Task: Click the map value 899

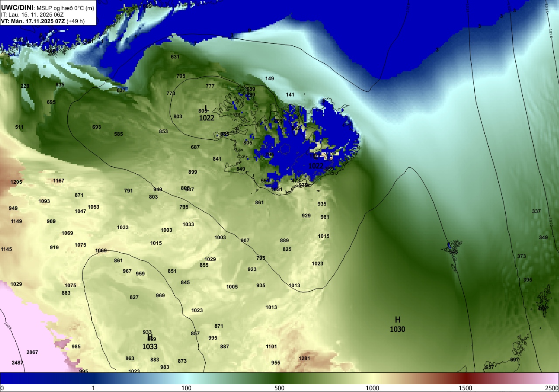Action: (193, 172)
